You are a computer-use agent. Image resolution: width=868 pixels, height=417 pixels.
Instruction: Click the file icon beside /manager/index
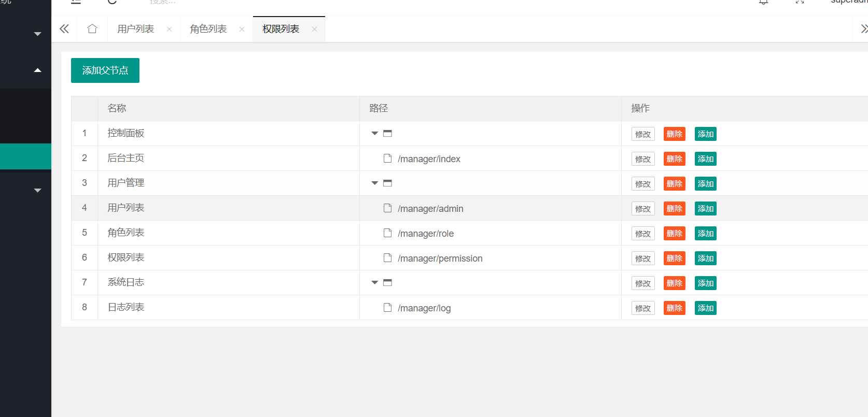coord(387,159)
